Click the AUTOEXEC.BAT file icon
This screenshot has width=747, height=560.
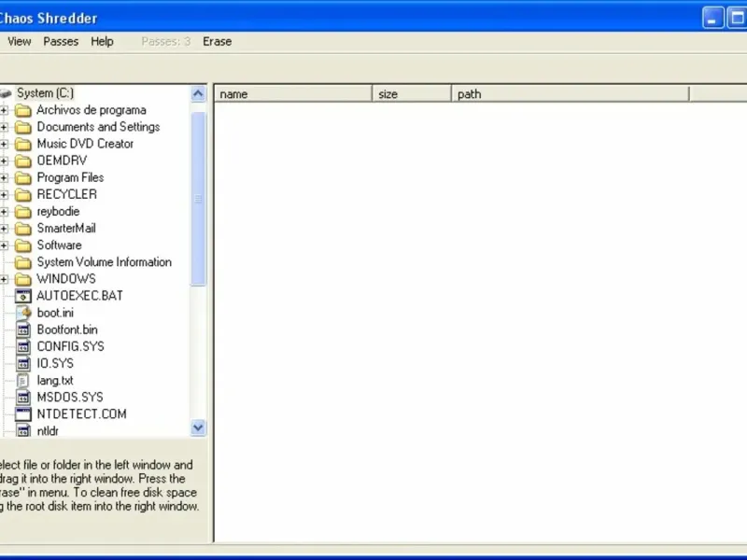tap(22, 296)
